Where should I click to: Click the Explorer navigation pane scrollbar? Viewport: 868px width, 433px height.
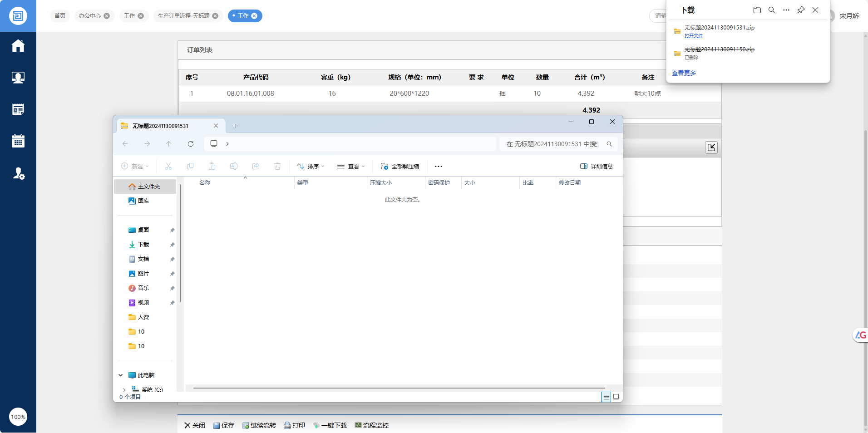pos(180,243)
